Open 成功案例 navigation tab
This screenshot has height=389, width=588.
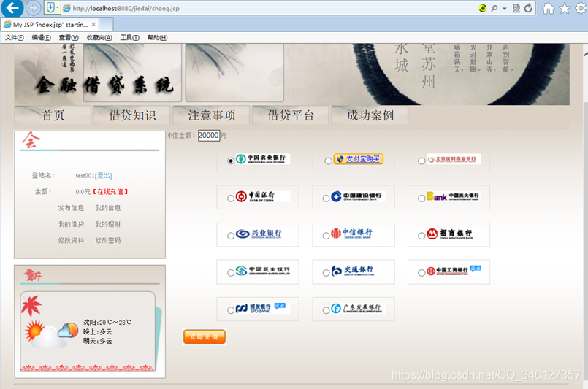tap(370, 115)
